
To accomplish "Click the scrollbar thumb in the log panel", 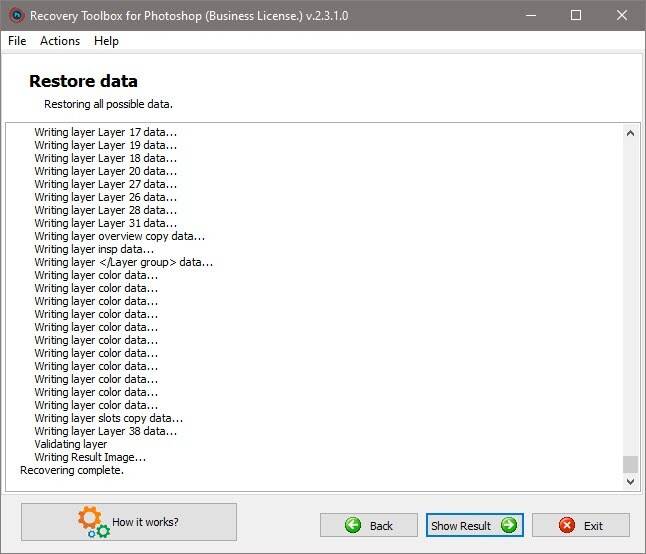I will (x=630, y=464).
